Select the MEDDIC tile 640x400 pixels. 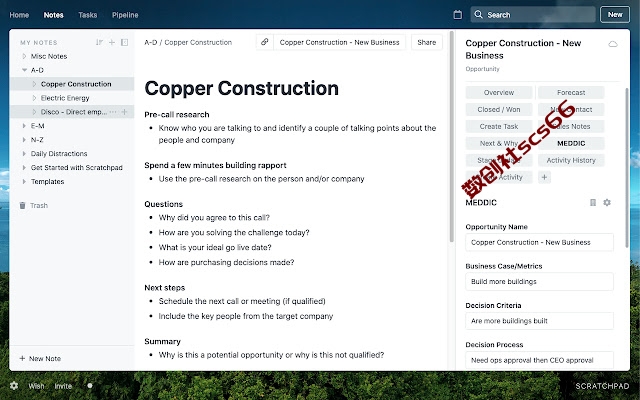pos(571,143)
